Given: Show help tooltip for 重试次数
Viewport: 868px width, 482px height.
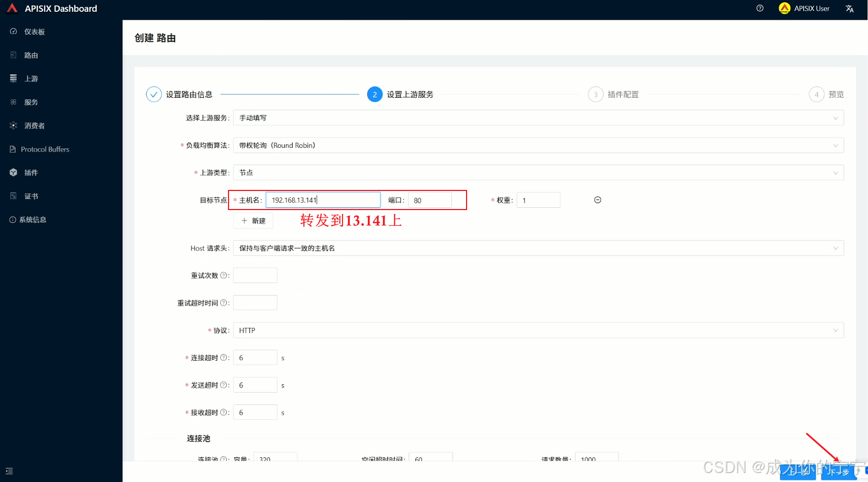Looking at the screenshot, I should coord(223,275).
